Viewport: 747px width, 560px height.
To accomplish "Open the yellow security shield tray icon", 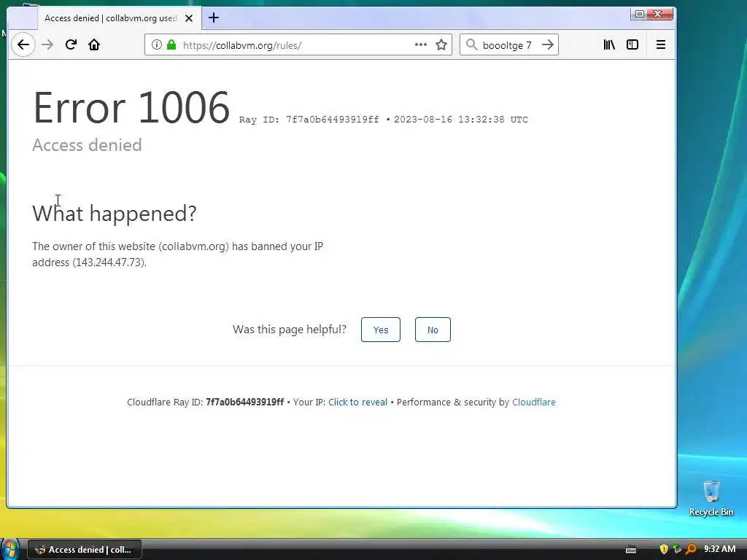I will click(x=664, y=549).
